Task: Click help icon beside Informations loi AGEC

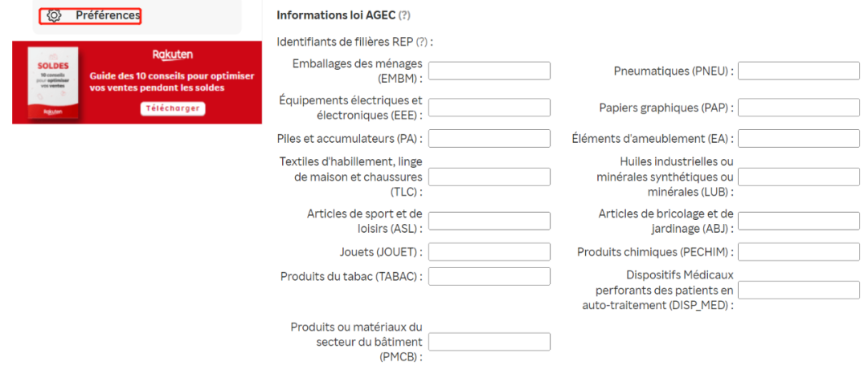Action: pyautogui.click(x=404, y=15)
